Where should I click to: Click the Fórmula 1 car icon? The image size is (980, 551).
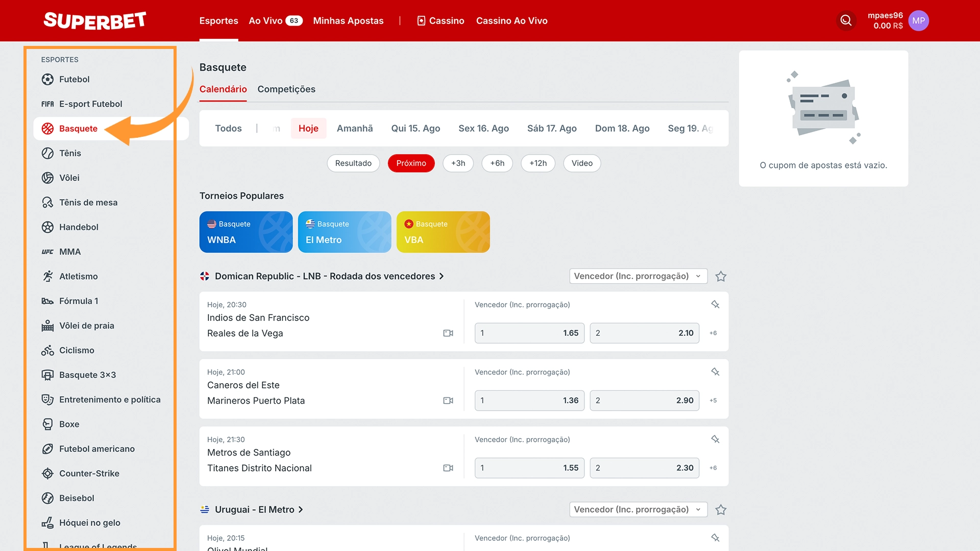point(47,301)
